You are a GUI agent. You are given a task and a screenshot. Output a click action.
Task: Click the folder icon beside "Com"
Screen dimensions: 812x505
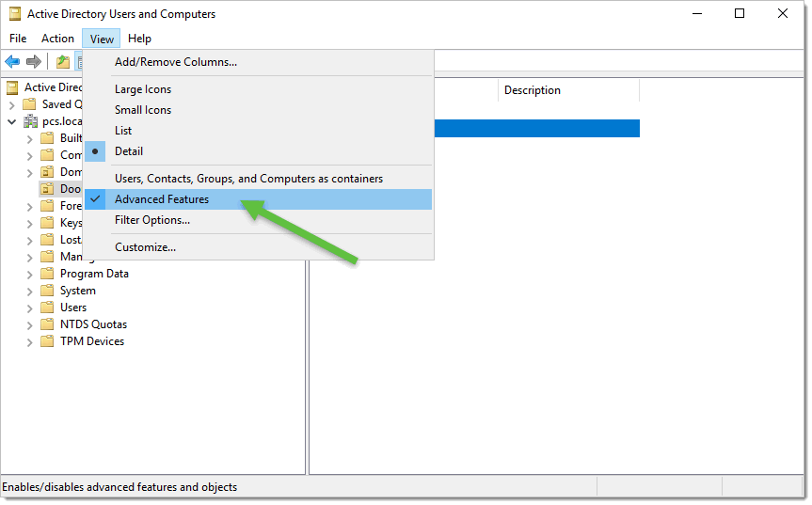[x=47, y=155]
